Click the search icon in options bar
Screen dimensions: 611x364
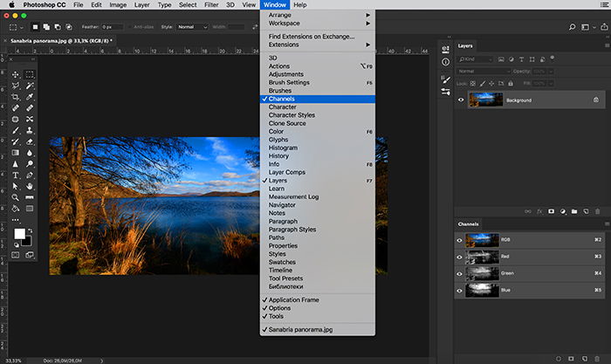572,27
